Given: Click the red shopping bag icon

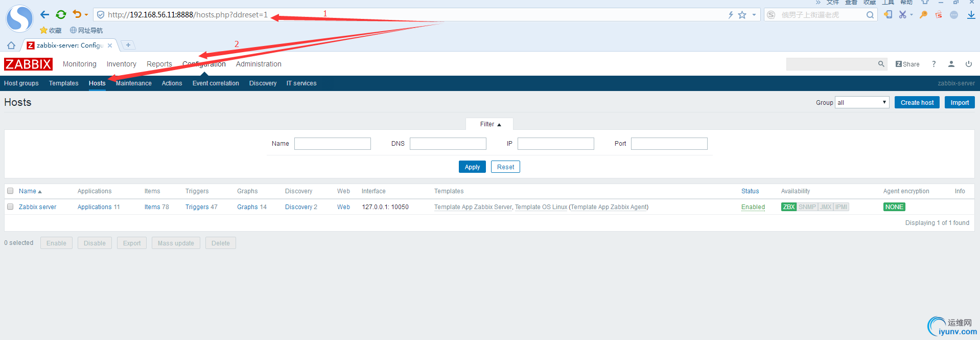Looking at the screenshot, I should pos(939,15).
